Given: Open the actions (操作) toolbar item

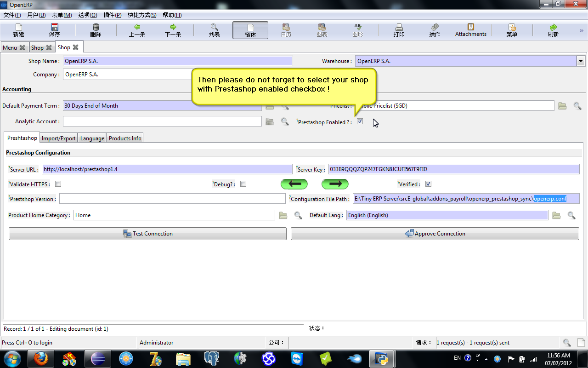Looking at the screenshot, I should [x=435, y=30].
